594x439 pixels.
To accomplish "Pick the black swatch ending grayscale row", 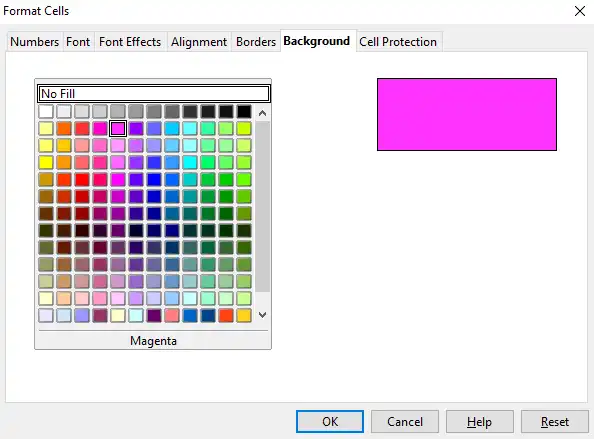I will click(x=244, y=112).
